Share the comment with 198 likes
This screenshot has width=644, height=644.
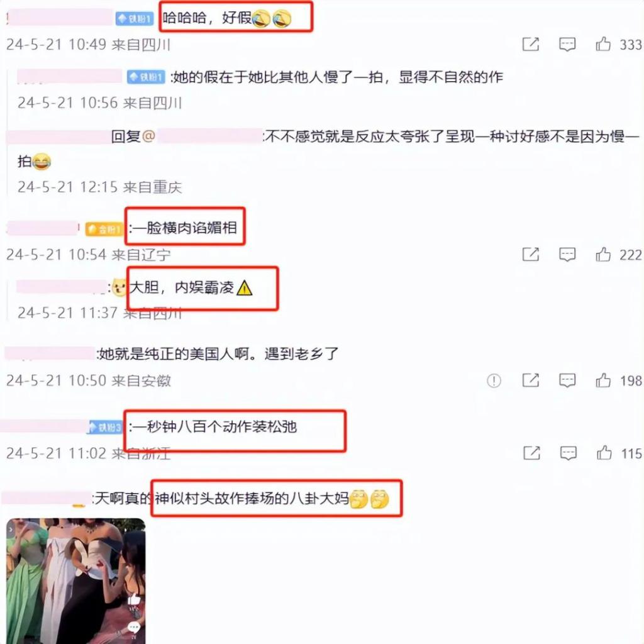530,380
